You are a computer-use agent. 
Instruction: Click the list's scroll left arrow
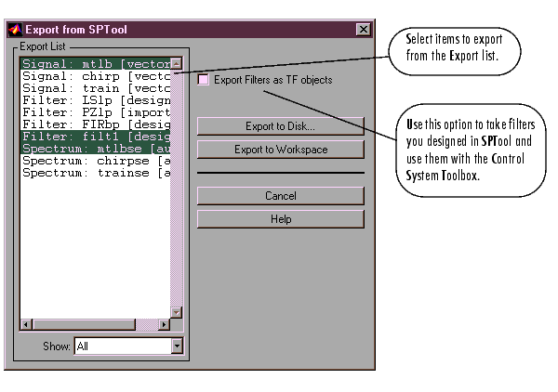(x=26, y=324)
